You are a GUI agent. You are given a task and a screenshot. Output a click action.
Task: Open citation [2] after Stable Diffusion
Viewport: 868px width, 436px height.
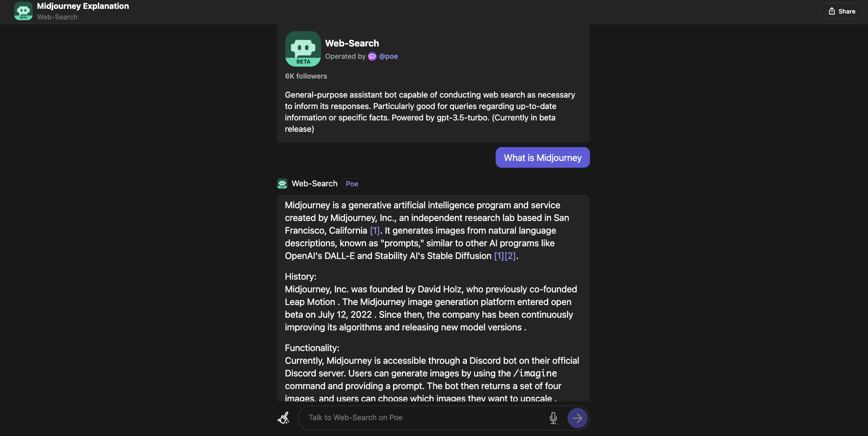tap(510, 256)
